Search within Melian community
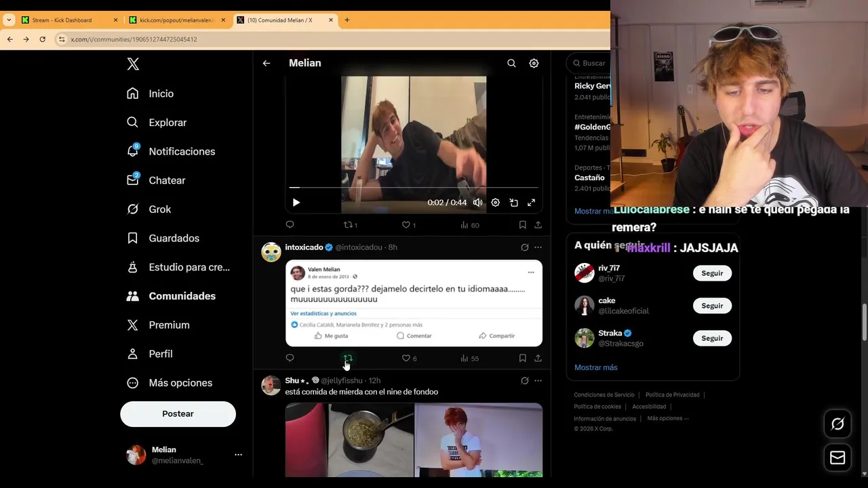 pos(511,63)
